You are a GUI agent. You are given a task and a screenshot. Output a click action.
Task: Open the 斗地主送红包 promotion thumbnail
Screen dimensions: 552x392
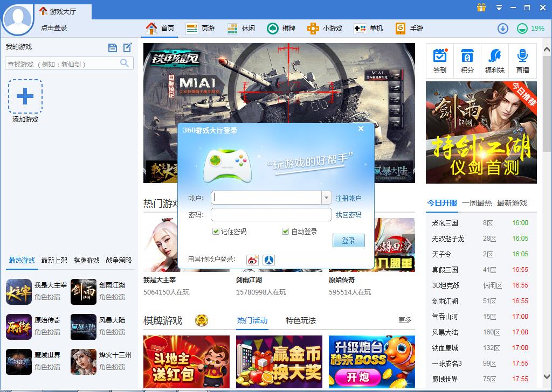point(186,362)
